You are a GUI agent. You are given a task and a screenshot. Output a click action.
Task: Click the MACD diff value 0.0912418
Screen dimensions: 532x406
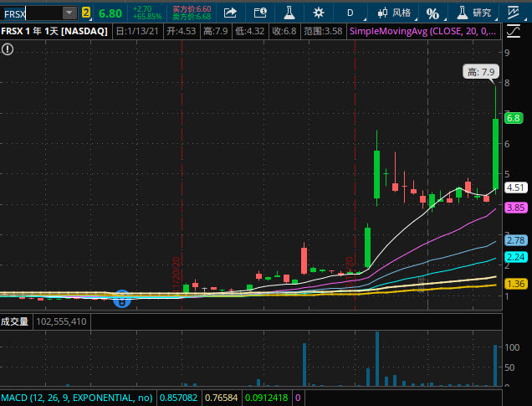click(266, 398)
